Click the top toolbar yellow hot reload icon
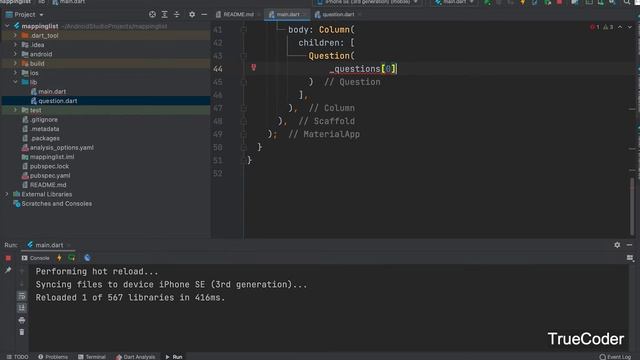Screen dimensions: 640x360 click(x=523, y=2)
